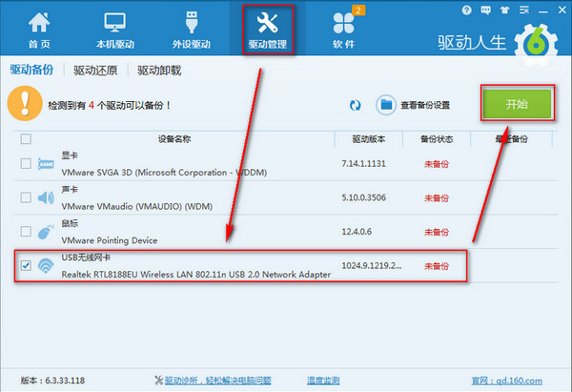The height and width of the screenshot is (392, 572).
Task: Open backup settings folder icon
Action: (385, 105)
